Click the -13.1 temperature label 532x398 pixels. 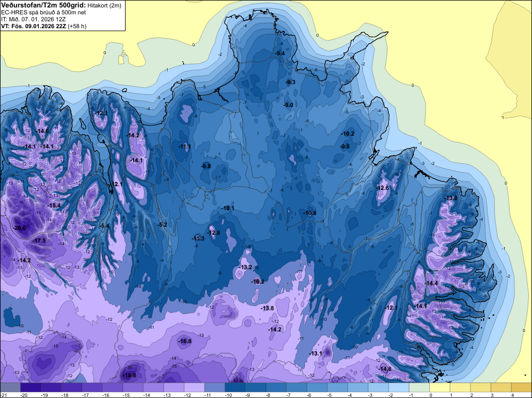315,353
